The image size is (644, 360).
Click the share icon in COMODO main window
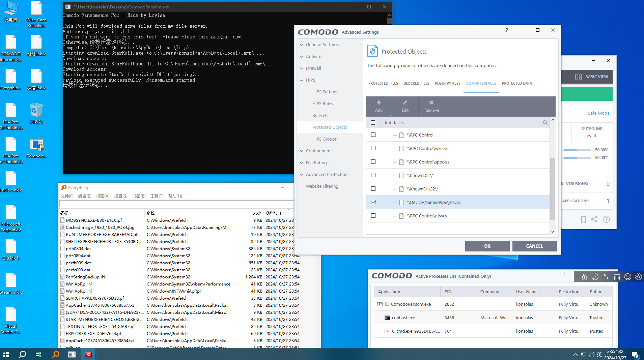[x=594, y=219]
